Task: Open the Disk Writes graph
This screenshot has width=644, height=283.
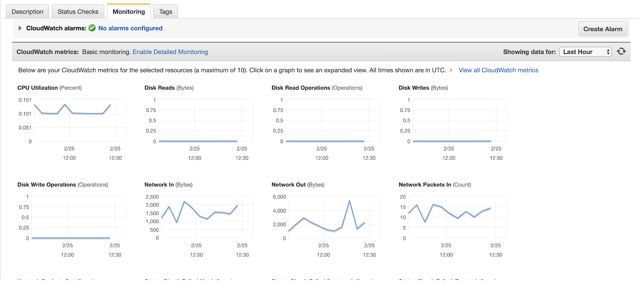Action: (x=460, y=121)
